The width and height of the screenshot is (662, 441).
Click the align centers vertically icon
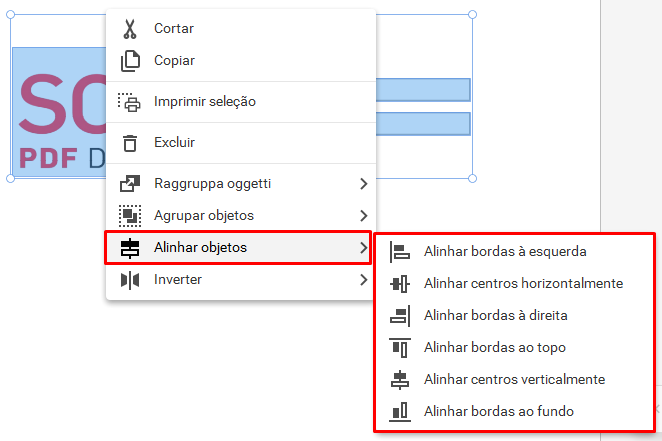tap(399, 379)
